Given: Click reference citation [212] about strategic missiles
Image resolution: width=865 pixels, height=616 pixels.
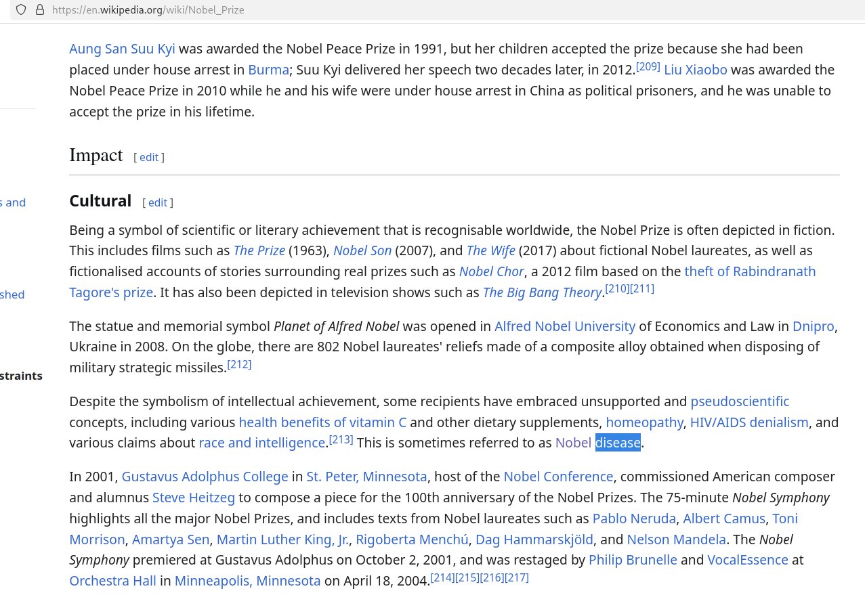Looking at the screenshot, I should [x=238, y=364].
